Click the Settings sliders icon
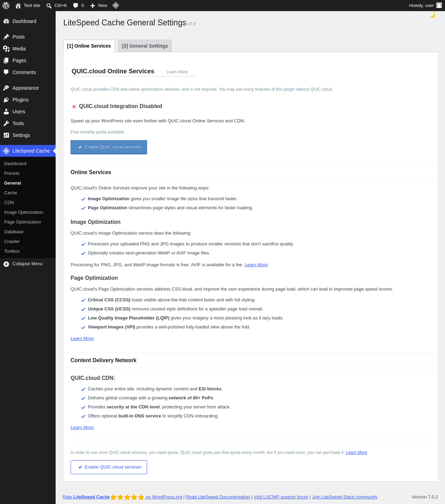Image resolution: width=445 pixels, height=504 pixels. coord(6,135)
